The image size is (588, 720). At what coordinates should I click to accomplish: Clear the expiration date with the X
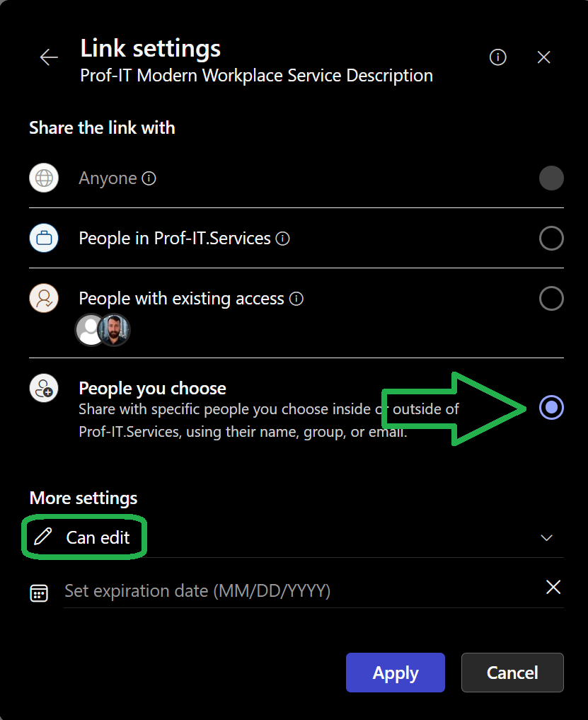[553, 587]
